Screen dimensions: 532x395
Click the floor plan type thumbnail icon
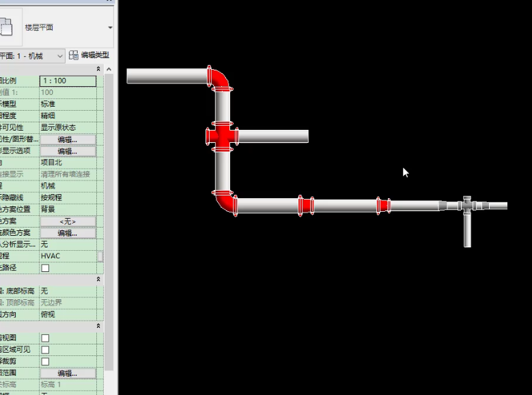pos(6,27)
